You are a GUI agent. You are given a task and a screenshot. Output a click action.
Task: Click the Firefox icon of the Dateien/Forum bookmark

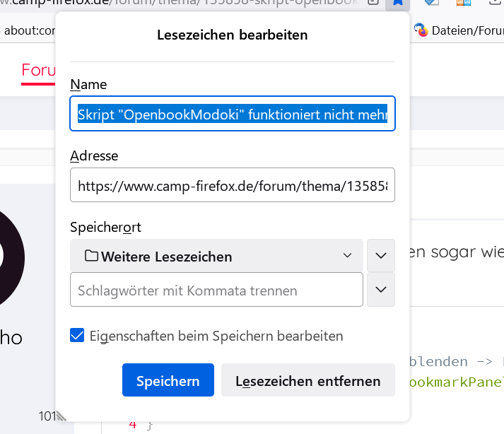(421, 30)
